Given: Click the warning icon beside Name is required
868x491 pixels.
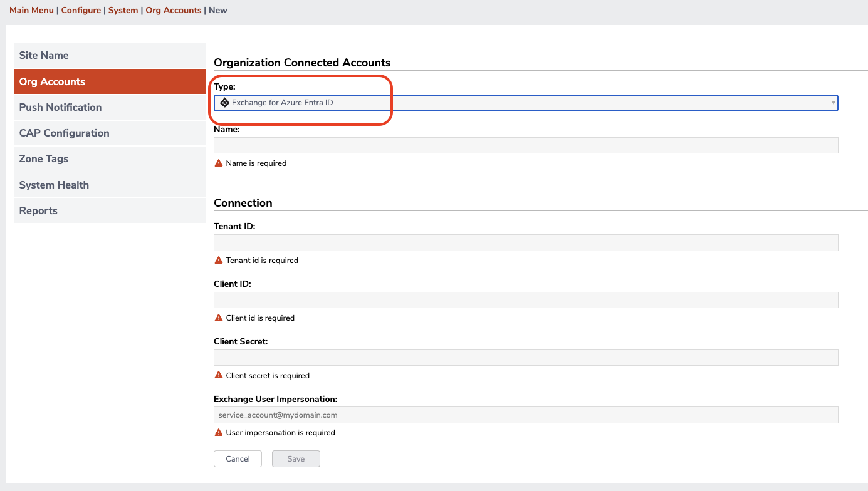Looking at the screenshot, I should [219, 163].
